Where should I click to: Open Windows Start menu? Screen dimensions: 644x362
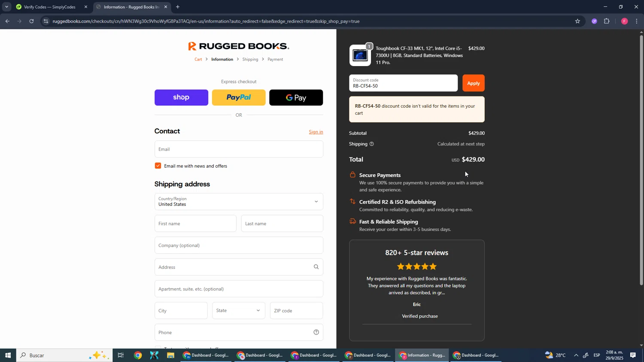pyautogui.click(x=8, y=355)
